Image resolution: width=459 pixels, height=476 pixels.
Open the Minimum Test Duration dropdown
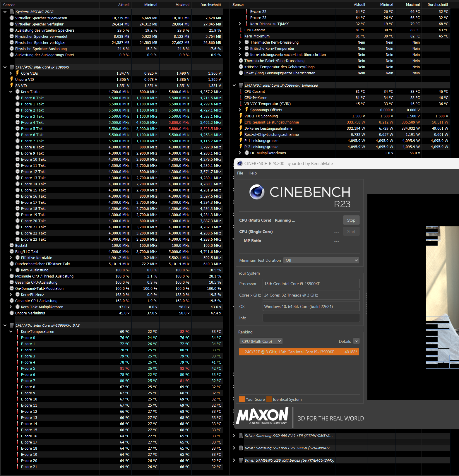(x=321, y=260)
